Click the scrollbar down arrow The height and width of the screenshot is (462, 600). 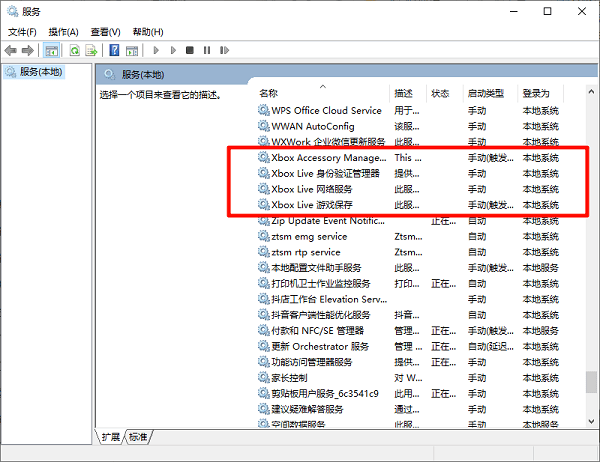click(591, 421)
